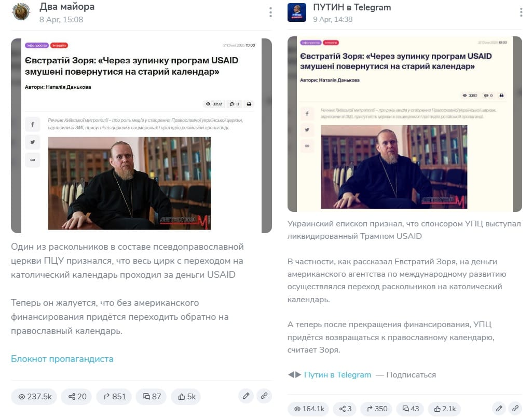Click the pencil edit icon on right post
Screen dimensions: 532x418
pos(499,409)
